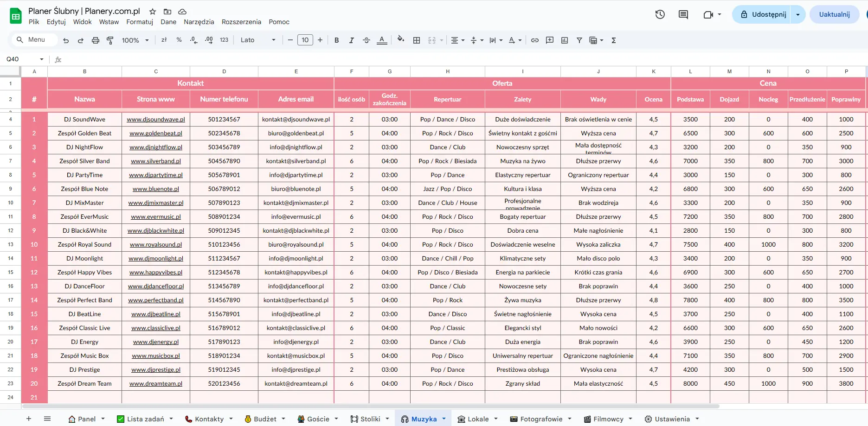Click the Udostępnij share button
The width and height of the screenshot is (868, 426).
[x=763, y=14]
